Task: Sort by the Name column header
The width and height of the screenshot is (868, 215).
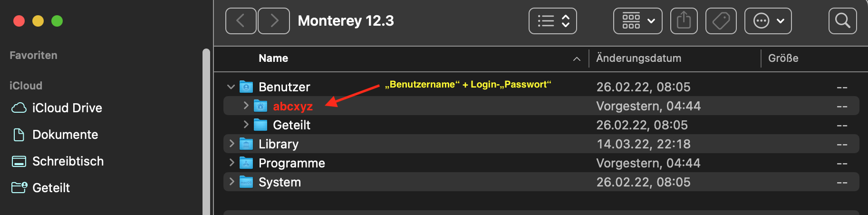Action: [273, 58]
